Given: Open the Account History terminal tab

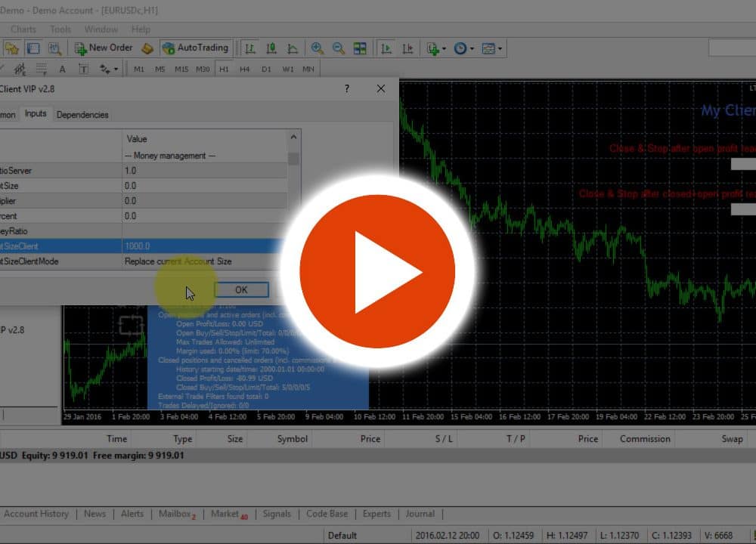Looking at the screenshot, I should click(36, 514).
